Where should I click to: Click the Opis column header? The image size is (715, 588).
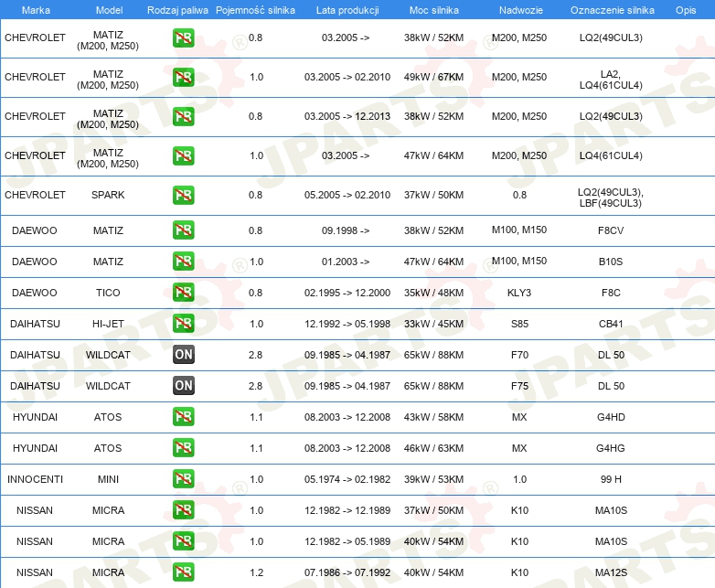[686, 10]
